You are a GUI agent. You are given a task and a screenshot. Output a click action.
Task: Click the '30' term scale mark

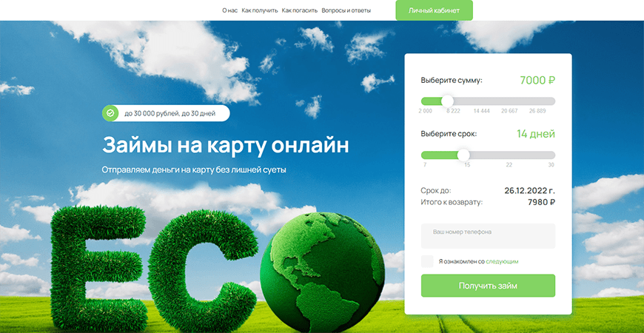coord(551,165)
